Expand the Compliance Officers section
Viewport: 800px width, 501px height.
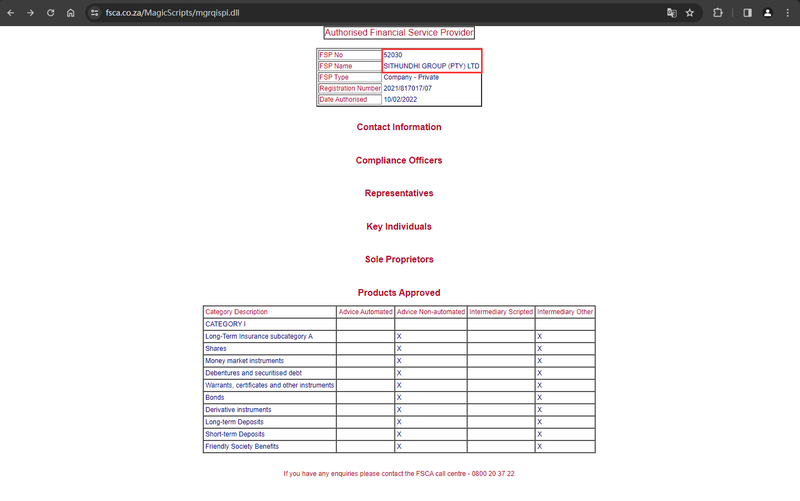click(x=399, y=160)
